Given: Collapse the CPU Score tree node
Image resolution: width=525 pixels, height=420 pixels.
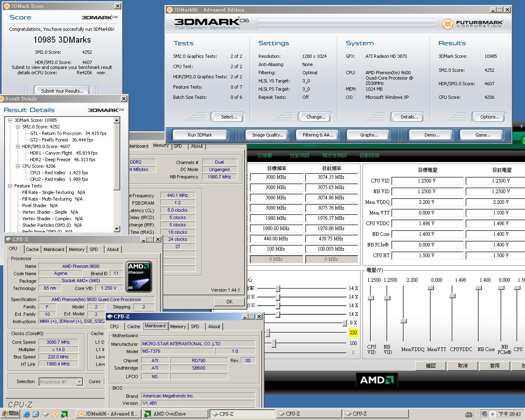Looking at the screenshot, I should pos(18,166).
